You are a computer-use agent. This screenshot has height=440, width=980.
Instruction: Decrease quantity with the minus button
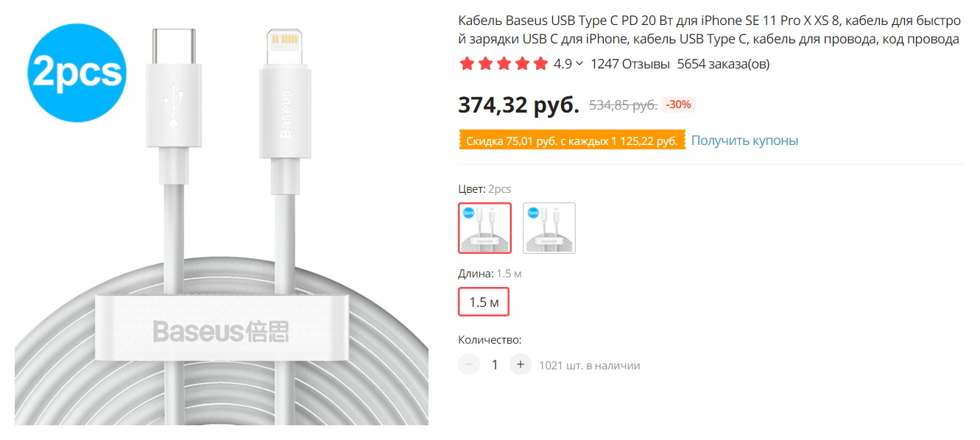(x=469, y=365)
